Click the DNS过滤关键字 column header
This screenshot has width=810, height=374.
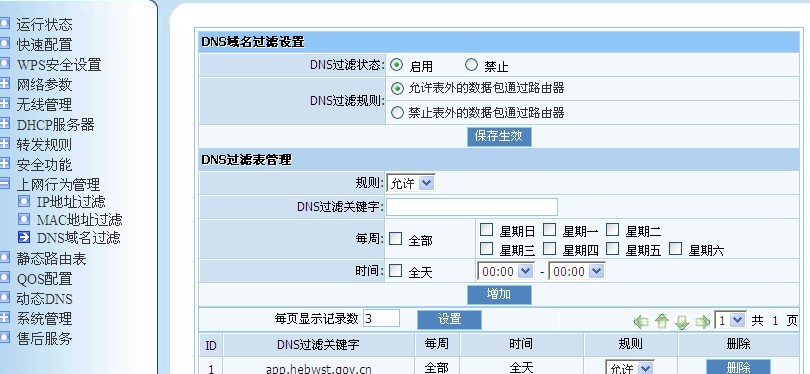pyautogui.click(x=318, y=344)
